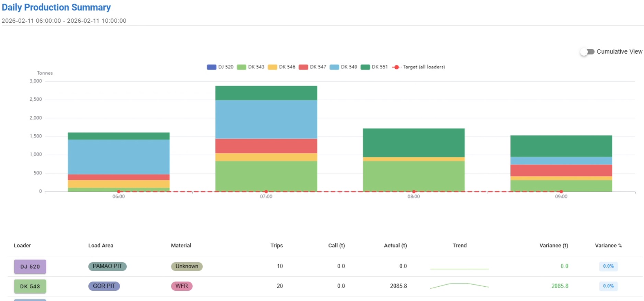644x301 pixels.
Task: Click the DK 547 red legend icon
Action: coord(303,67)
